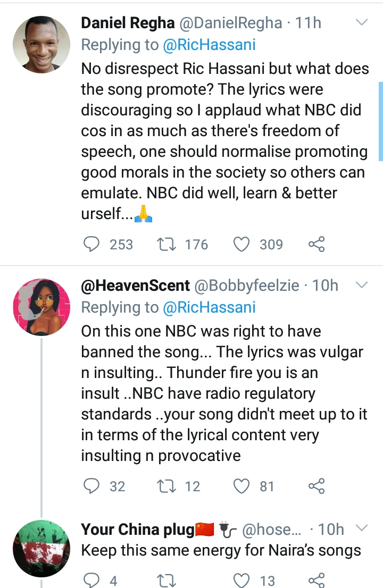
Task: Like the Naira's songs tweet
Action: 242,580
